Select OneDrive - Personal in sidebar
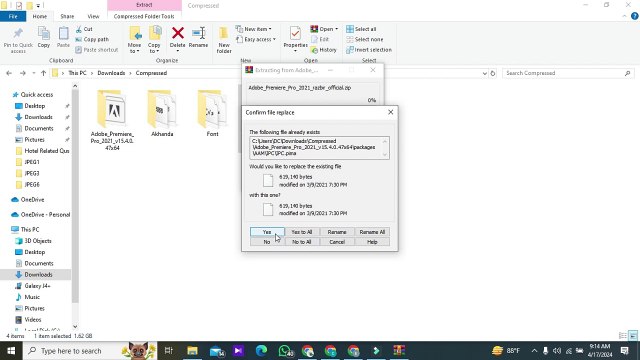The image size is (640, 360). 45,215
